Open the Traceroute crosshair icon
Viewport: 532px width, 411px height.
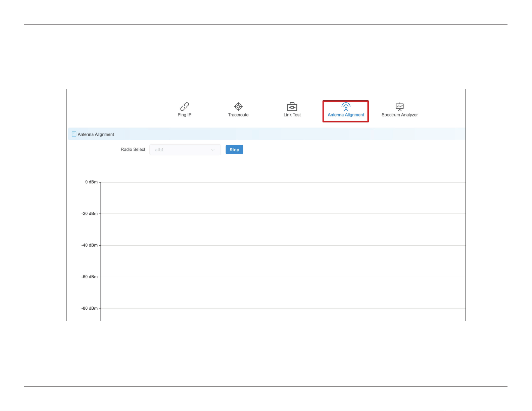click(x=238, y=107)
